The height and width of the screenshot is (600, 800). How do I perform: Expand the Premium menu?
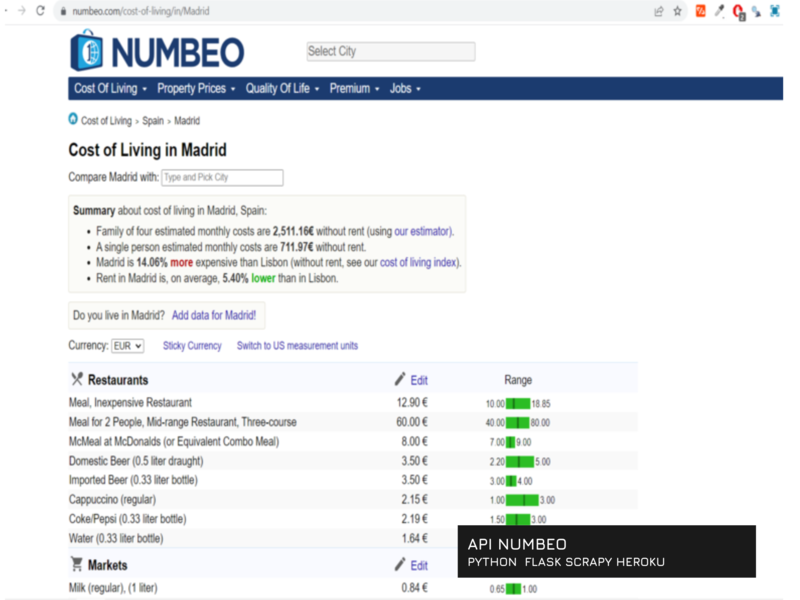(x=354, y=89)
